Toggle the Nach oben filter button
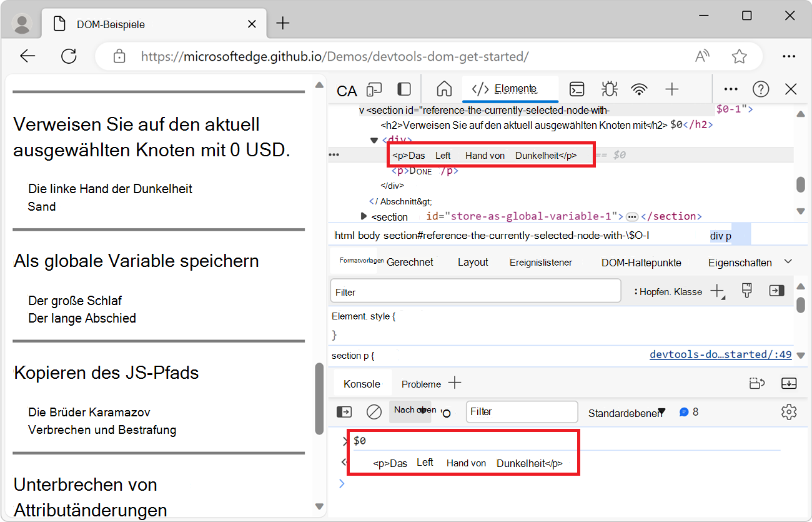The image size is (812, 522). [410, 411]
